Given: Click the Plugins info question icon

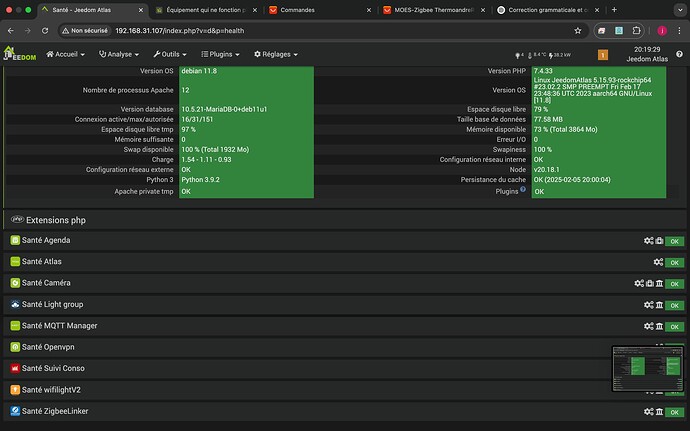Looking at the screenshot, I should click(x=523, y=189).
